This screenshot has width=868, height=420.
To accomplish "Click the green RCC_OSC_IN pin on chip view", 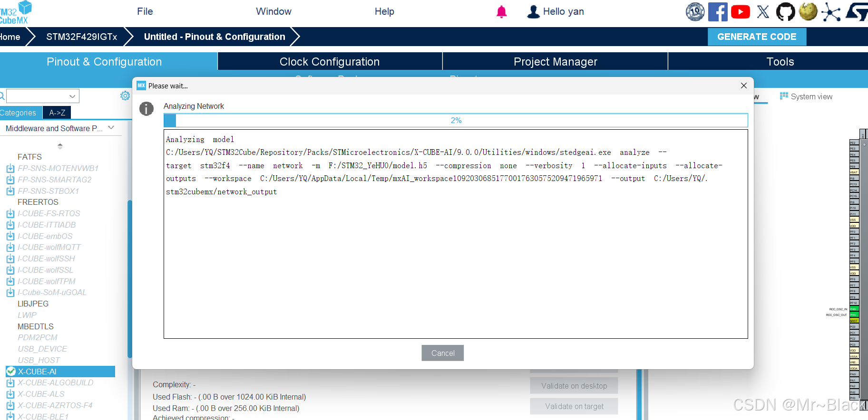I will (x=853, y=309).
